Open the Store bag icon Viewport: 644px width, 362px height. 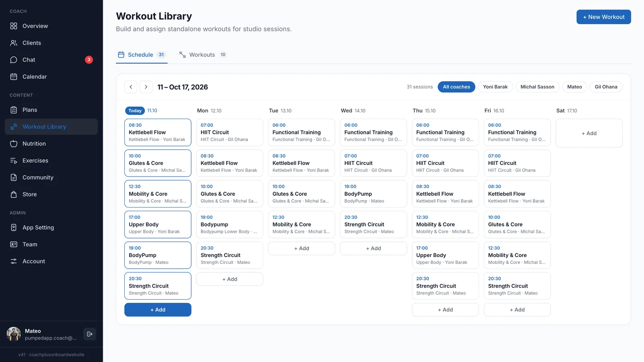(x=14, y=194)
